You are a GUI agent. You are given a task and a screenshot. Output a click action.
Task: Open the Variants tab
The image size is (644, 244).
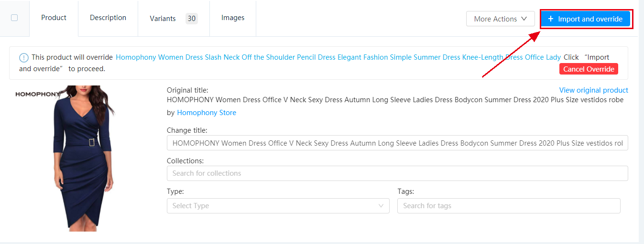point(174,19)
